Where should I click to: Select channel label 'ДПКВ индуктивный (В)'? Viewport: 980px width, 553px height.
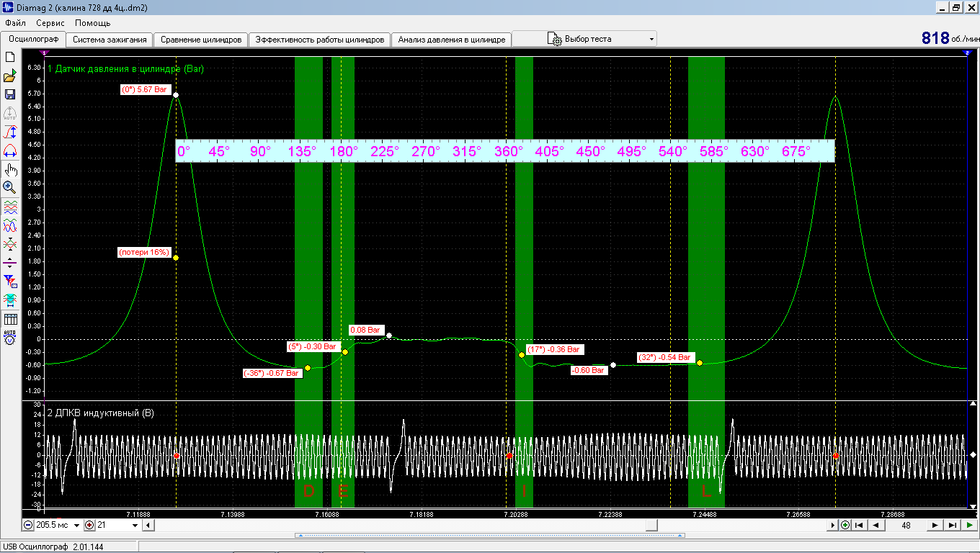104,413
